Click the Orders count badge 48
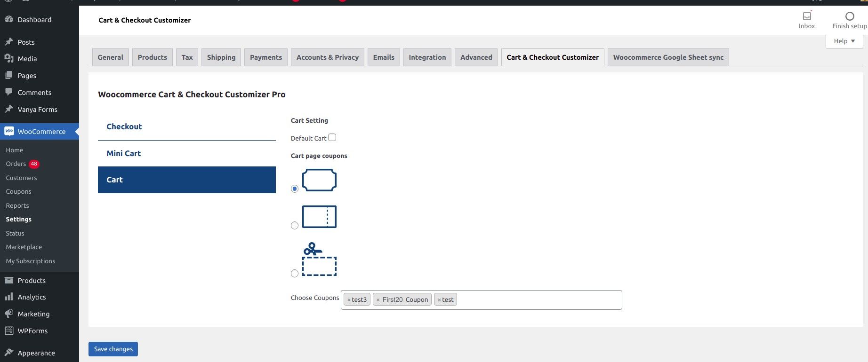The height and width of the screenshot is (362, 868). click(34, 164)
